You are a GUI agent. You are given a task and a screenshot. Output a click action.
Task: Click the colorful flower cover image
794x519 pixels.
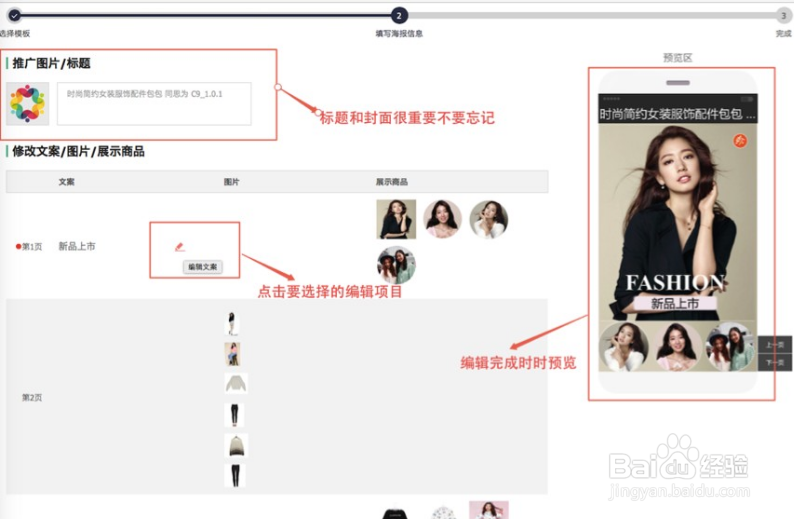click(x=28, y=104)
